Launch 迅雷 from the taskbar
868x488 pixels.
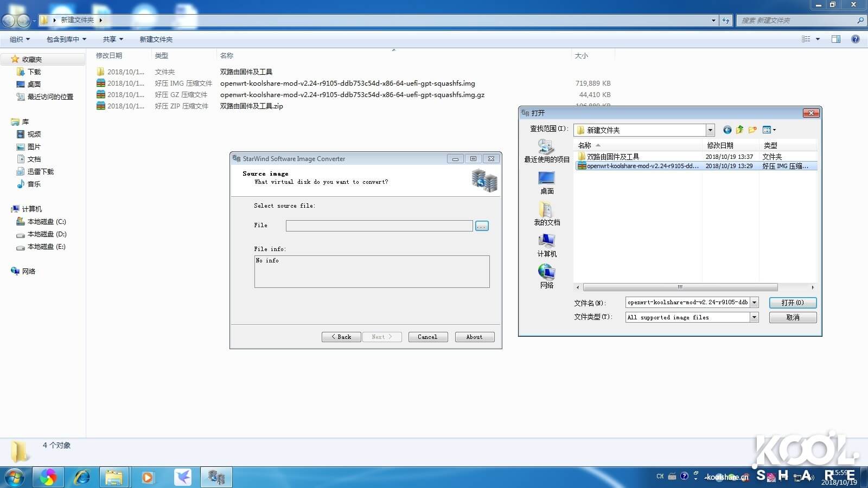pyautogui.click(x=182, y=477)
